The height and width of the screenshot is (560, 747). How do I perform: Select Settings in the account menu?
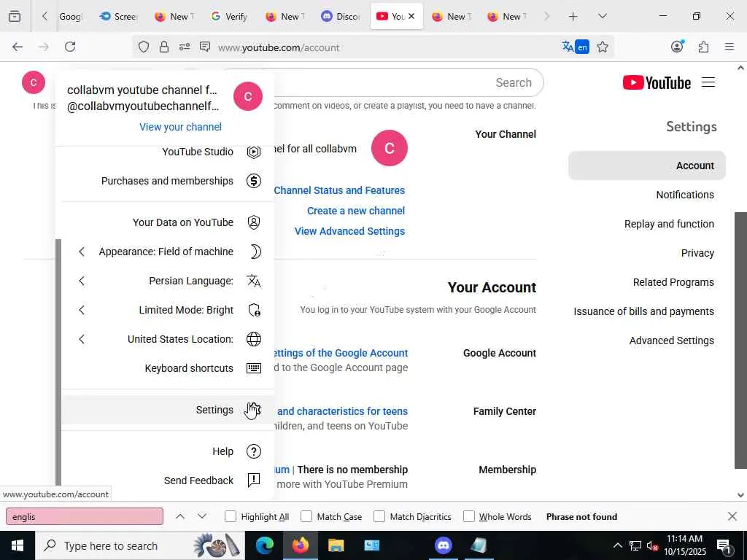pyautogui.click(x=169, y=410)
